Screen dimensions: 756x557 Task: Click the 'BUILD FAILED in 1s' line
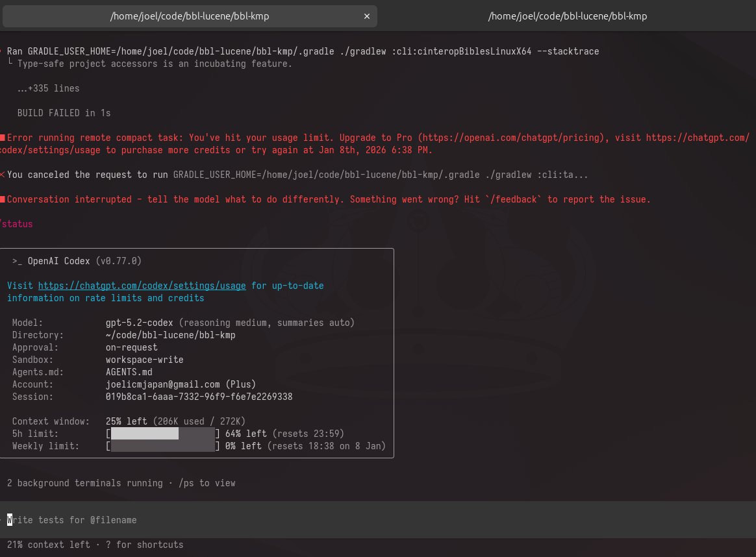tap(64, 113)
